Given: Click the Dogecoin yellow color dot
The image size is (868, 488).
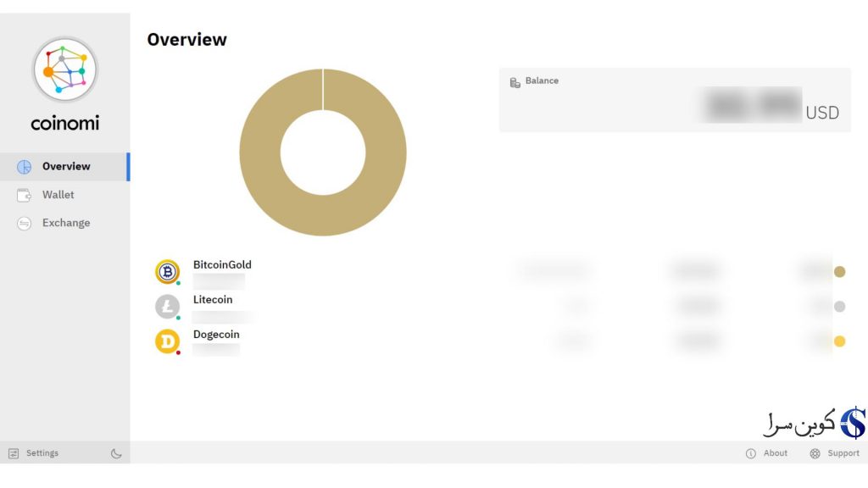Looking at the screenshot, I should tap(840, 341).
